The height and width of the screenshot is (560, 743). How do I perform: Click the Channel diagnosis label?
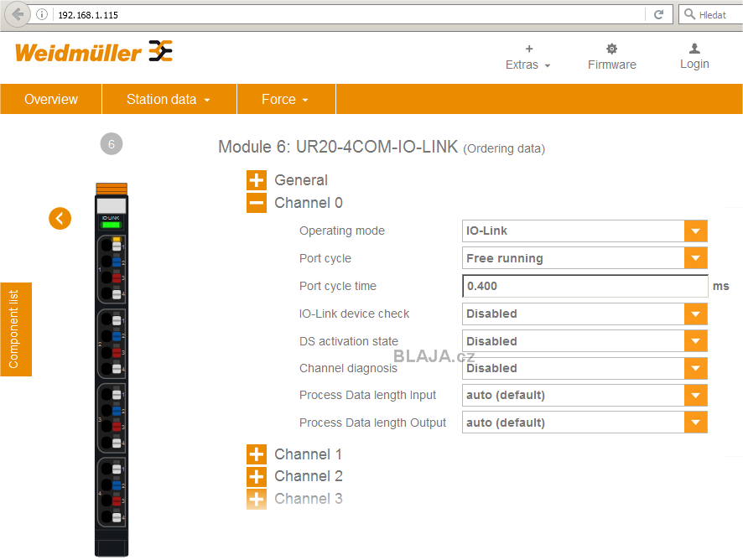(348, 368)
